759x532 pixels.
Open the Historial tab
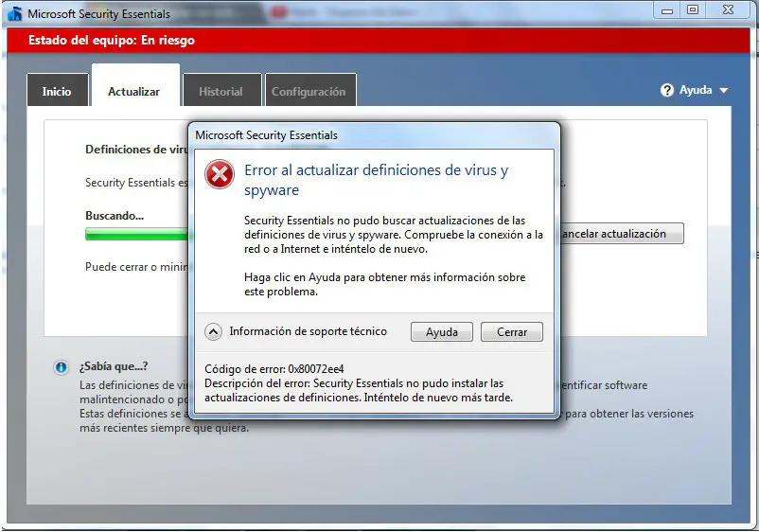(x=221, y=90)
